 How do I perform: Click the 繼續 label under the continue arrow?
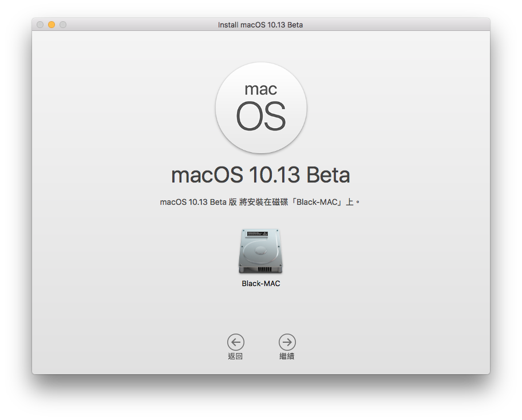[x=287, y=356]
